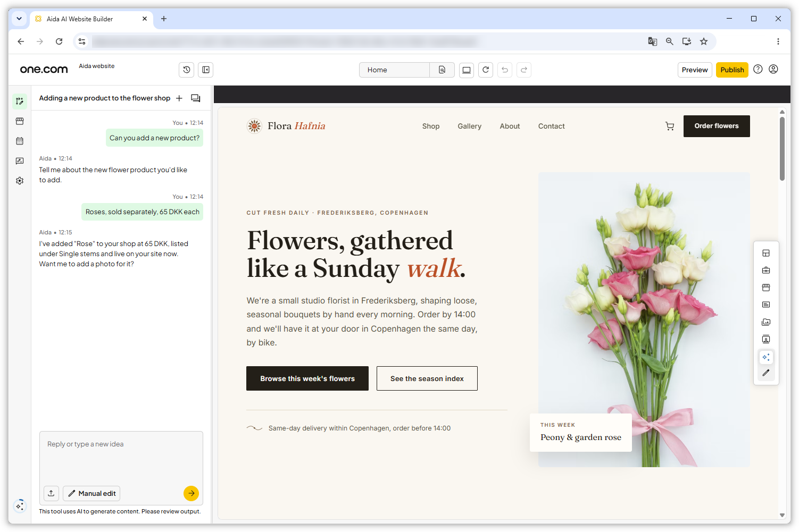Open the browser tab search dropdown
The image size is (799, 532).
19,19
